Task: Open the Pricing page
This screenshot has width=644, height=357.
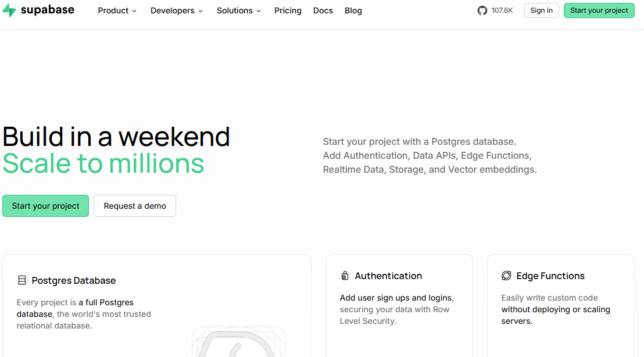Action: click(288, 10)
